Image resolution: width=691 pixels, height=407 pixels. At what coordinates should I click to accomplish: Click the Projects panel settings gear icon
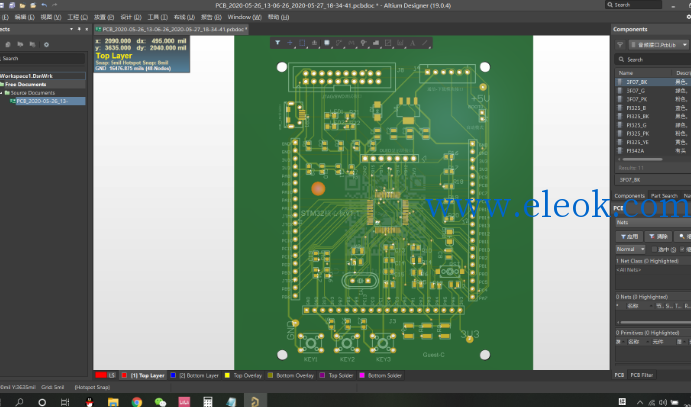tap(46, 44)
